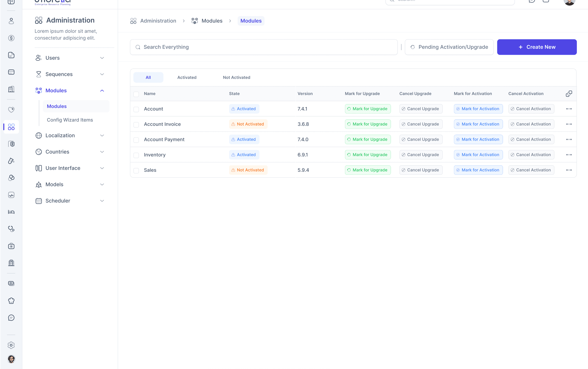Click Pending Activation/Upgrade filter
The image size is (588, 369).
tap(449, 47)
